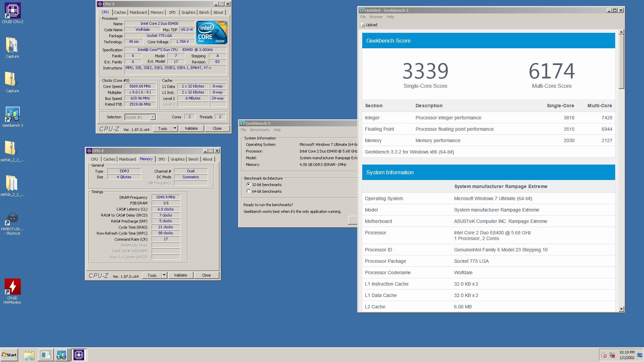Launch the CPUID HWMonitor desktop icon
Viewport: 644px width, 362px height.
click(12, 287)
